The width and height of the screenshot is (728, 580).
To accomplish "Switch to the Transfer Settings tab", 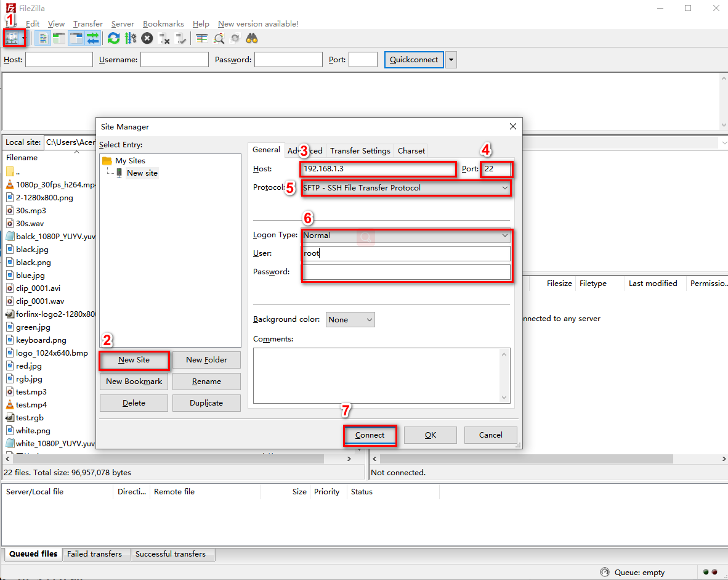I will point(360,150).
